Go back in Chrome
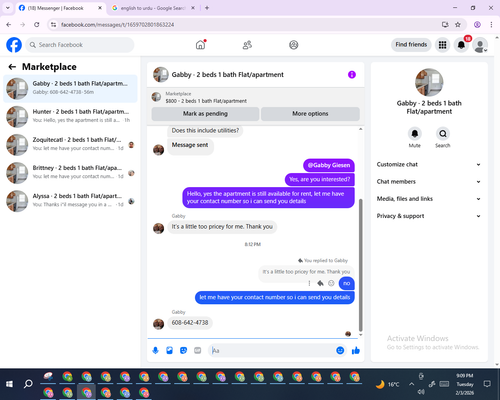 [9, 25]
